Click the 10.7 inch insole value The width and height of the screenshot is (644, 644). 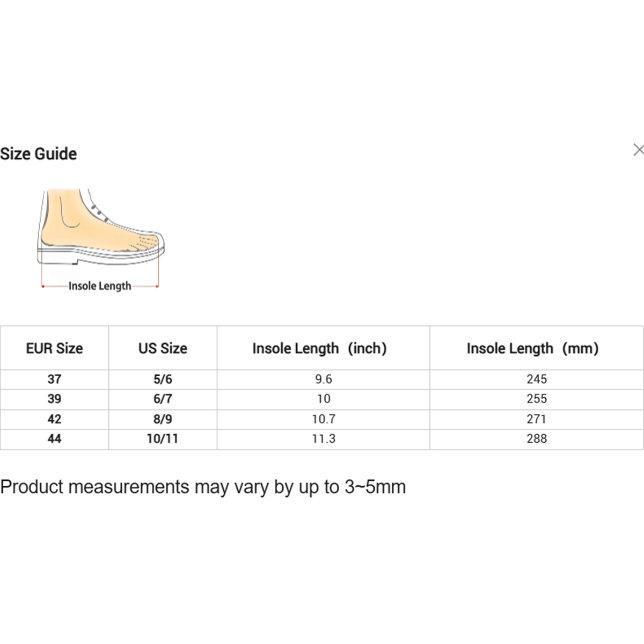click(324, 419)
